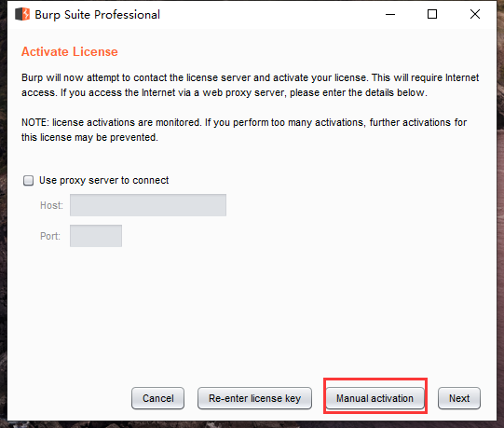Click the NOTE paragraph about monitored activations
Viewport: 504px width, 428px height.
244,130
